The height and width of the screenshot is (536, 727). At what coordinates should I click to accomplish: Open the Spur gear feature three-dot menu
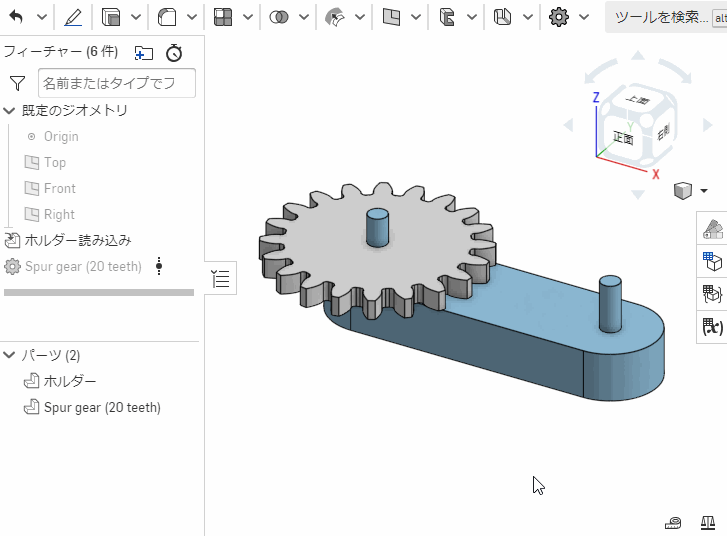(x=158, y=266)
